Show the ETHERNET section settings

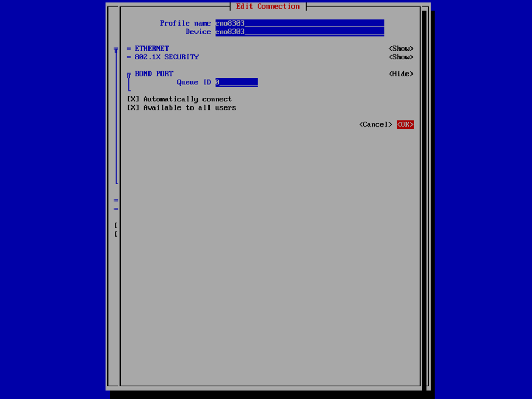[x=401, y=49]
